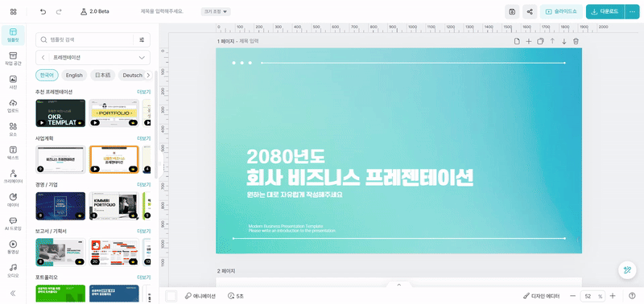Viewport: 644px width, 304px height.
Task: Open the 사진 photos panel
Action: (x=13, y=82)
